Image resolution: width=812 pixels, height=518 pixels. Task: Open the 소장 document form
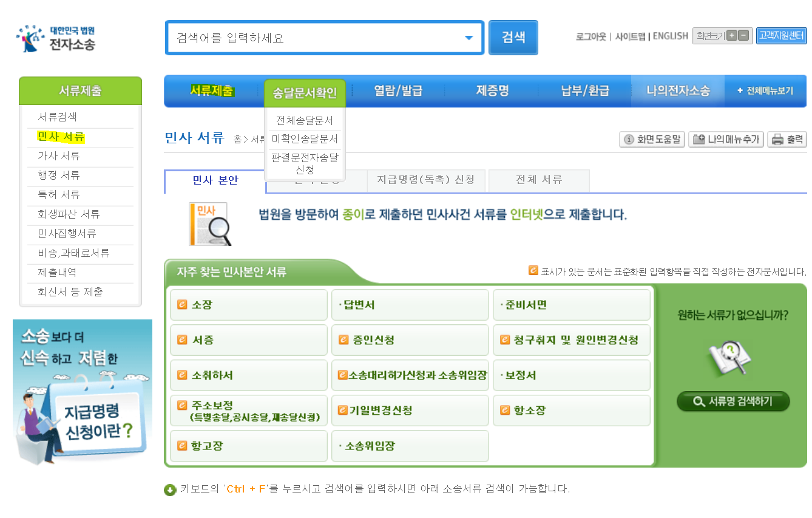249,305
